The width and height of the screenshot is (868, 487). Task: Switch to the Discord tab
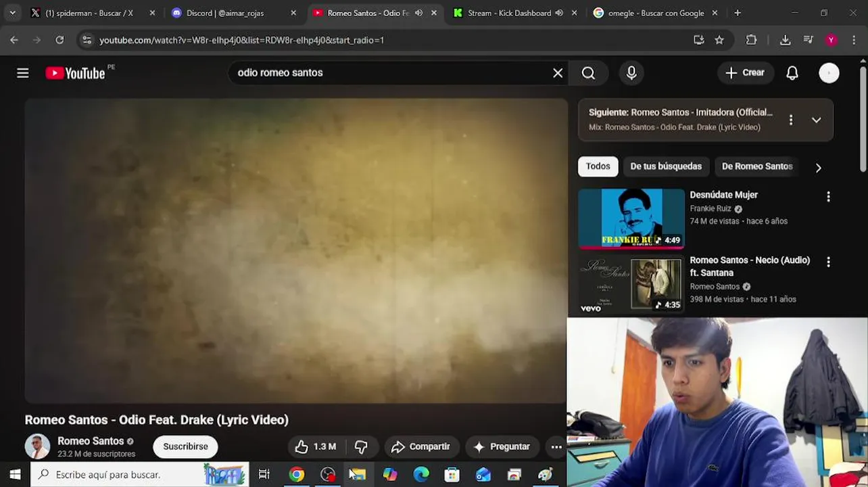(233, 13)
